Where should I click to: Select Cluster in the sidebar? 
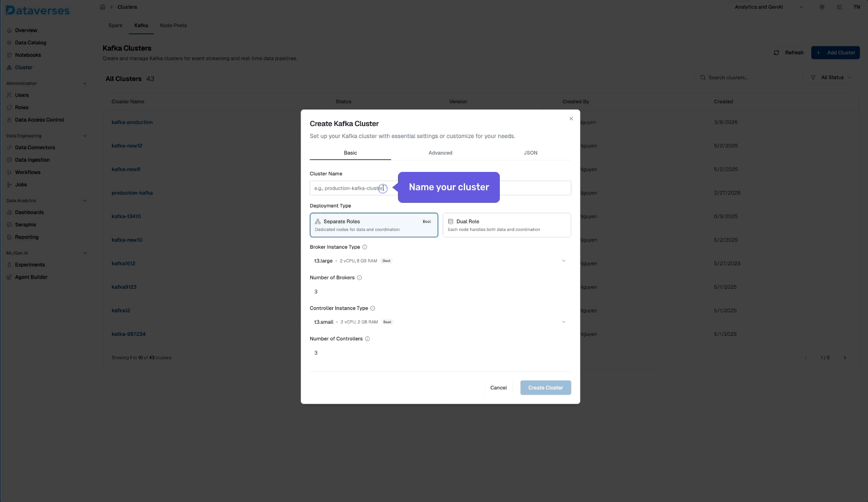pos(23,68)
